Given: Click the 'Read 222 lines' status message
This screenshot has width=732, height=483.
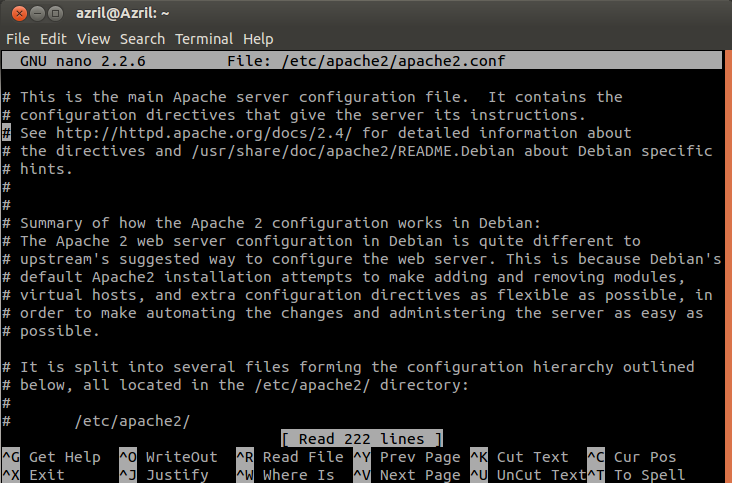Looking at the screenshot, I should click(362, 439).
